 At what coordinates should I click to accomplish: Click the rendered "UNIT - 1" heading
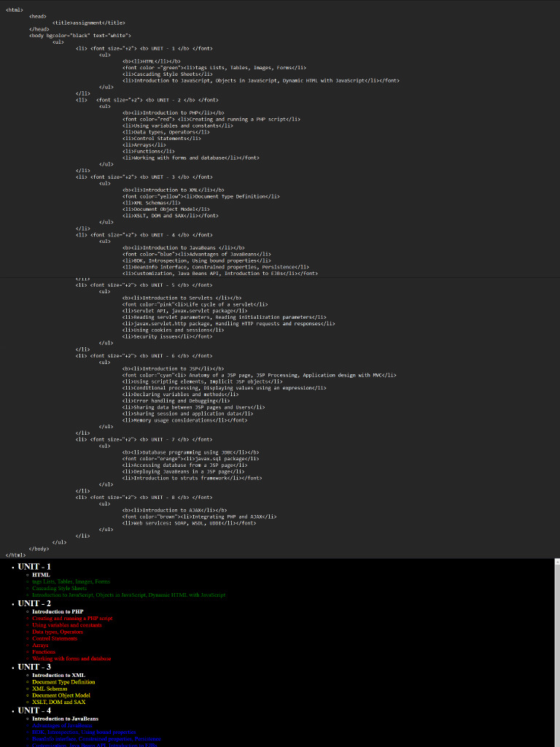(x=34, y=567)
